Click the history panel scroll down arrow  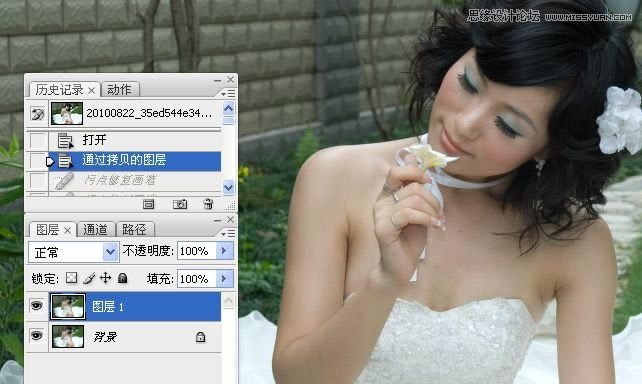(x=228, y=188)
